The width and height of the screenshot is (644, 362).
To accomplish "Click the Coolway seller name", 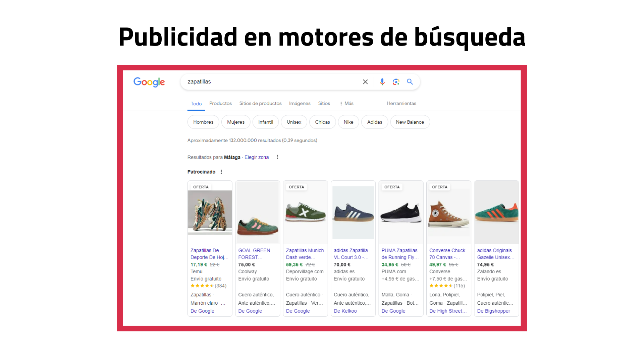I will click(248, 271).
